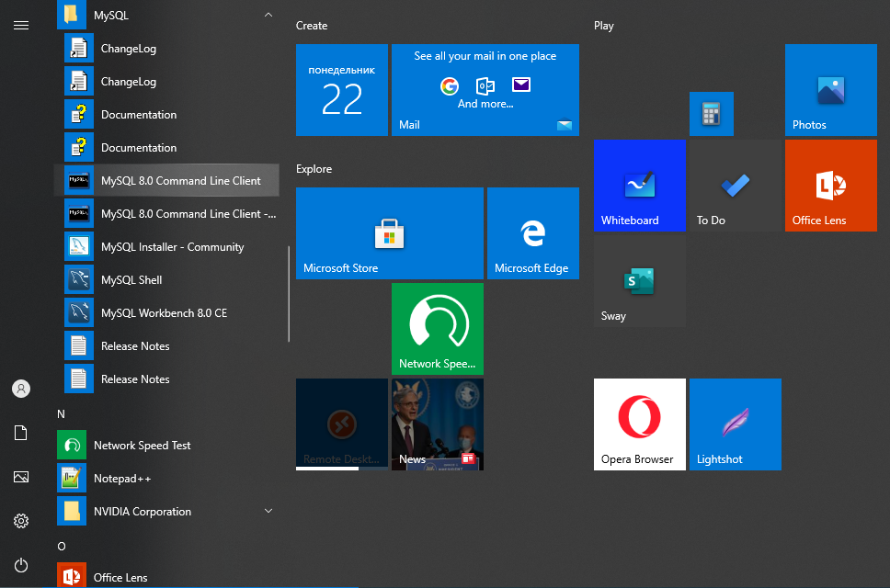Open the To Do tile
This screenshot has height=588, width=890.
tap(735, 185)
